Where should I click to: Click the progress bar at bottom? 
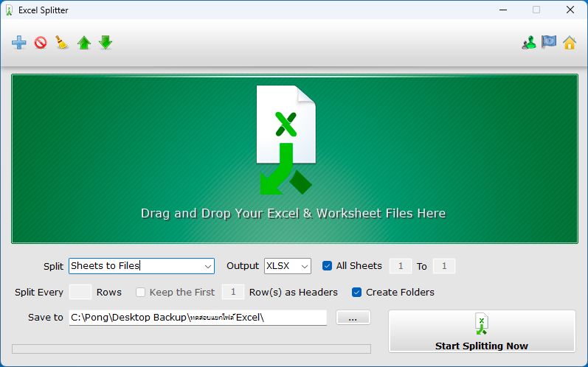click(191, 349)
